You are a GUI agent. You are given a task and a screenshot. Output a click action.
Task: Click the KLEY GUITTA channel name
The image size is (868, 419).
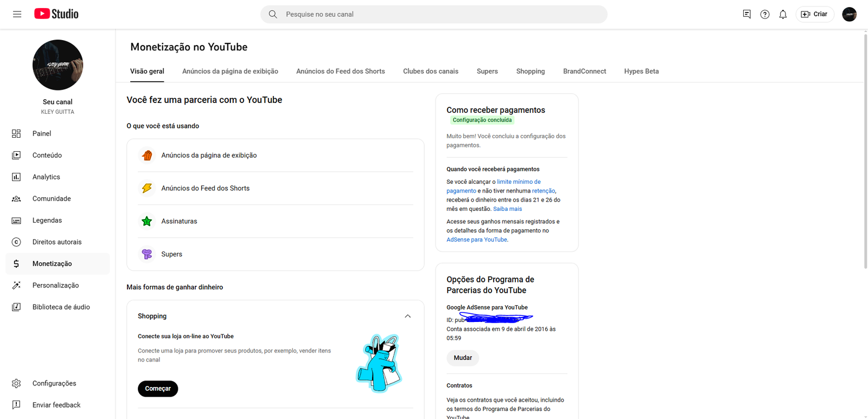pos(58,112)
